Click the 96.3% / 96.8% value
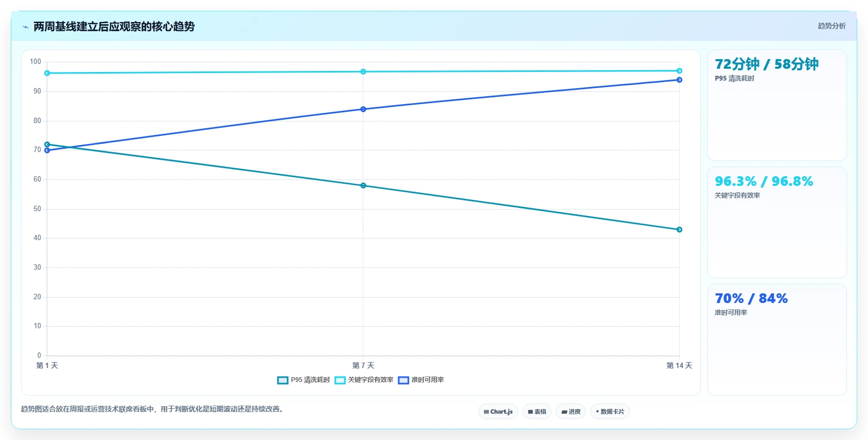 [x=764, y=181]
